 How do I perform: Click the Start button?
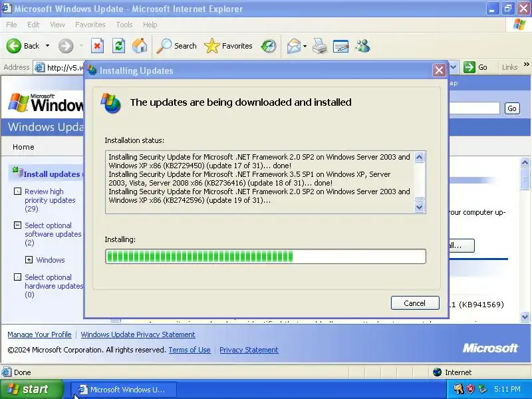click(x=32, y=389)
